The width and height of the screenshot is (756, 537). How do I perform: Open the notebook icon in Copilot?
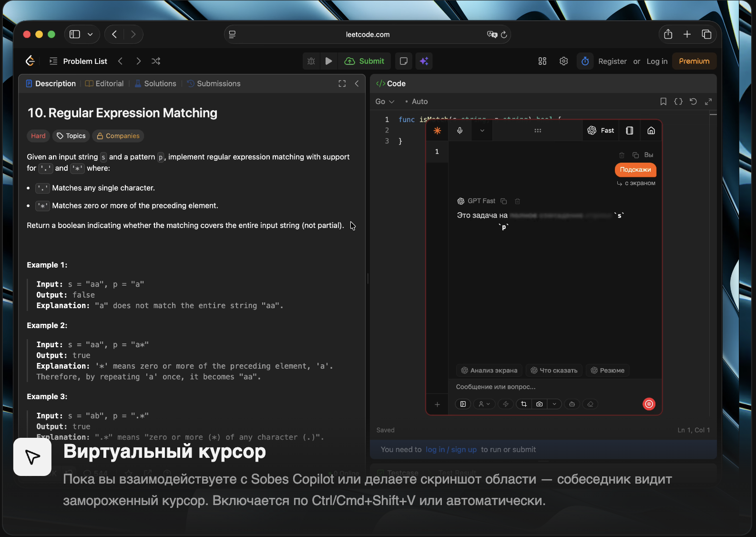coord(630,131)
